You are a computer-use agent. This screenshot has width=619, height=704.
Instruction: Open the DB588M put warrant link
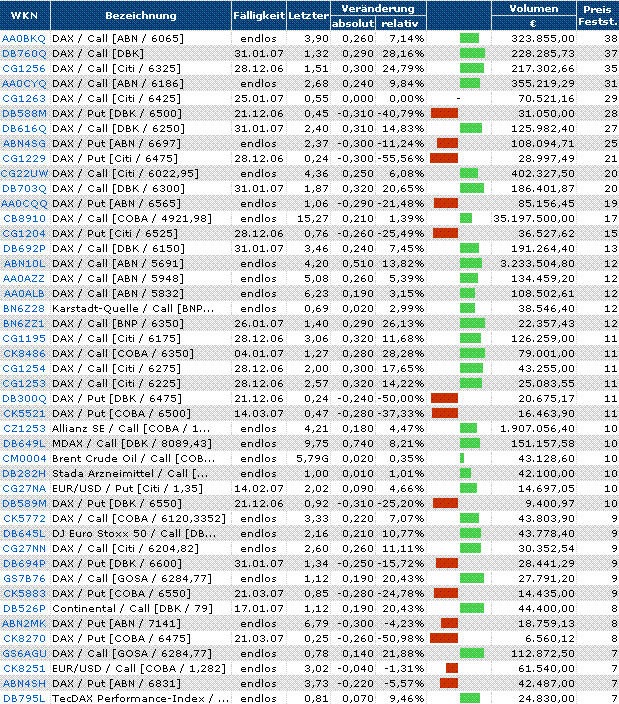(x=24, y=114)
